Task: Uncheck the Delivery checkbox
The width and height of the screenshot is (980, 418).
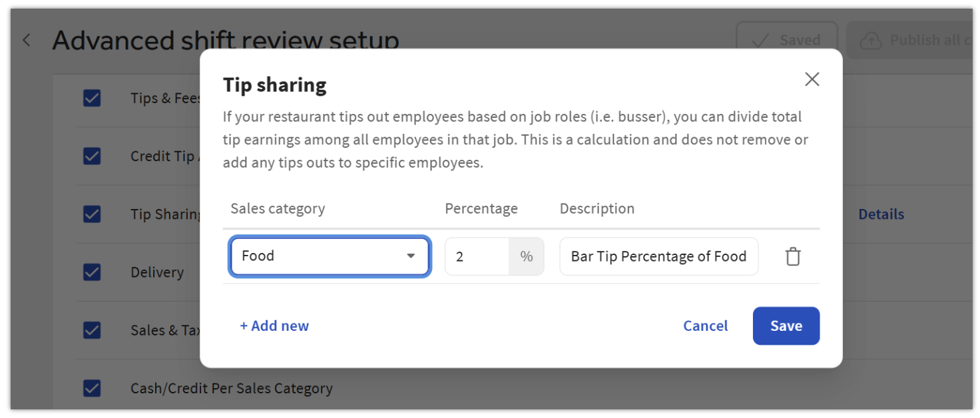Action: coord(92,272)
